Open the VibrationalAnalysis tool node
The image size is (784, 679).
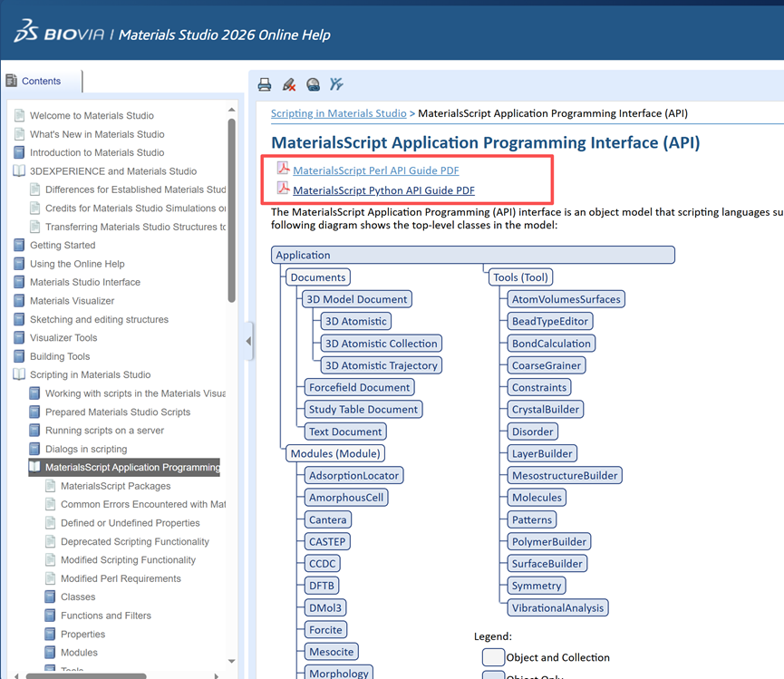coord(558,608)
